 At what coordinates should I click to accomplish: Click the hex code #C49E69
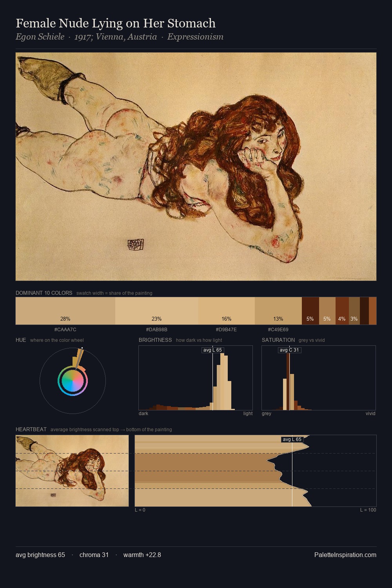click(x=278, y=330)
